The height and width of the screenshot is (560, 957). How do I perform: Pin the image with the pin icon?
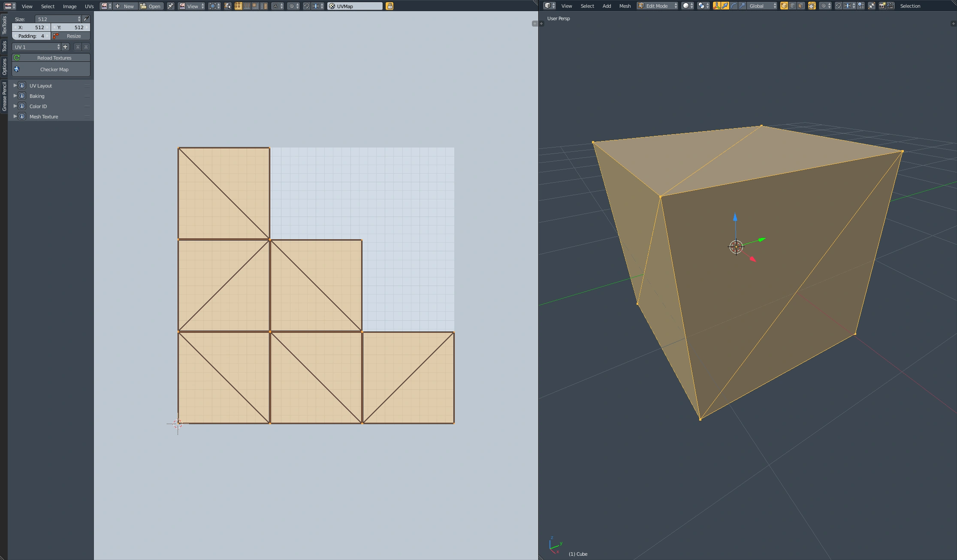pos(171,6)
